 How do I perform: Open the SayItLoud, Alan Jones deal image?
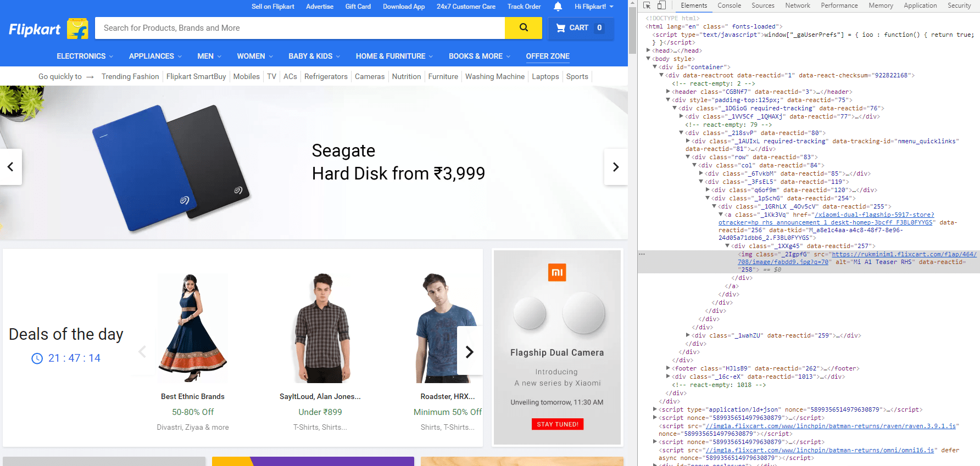320,328
